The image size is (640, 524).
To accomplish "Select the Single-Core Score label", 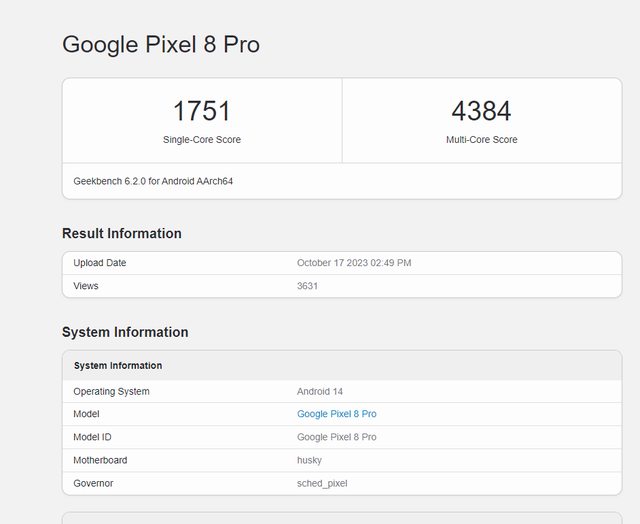I will click(x=202, y=140).
